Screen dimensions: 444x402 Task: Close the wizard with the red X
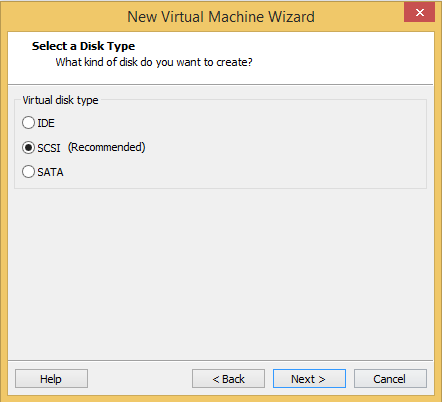pyautogui.click(x=419, y=12)
